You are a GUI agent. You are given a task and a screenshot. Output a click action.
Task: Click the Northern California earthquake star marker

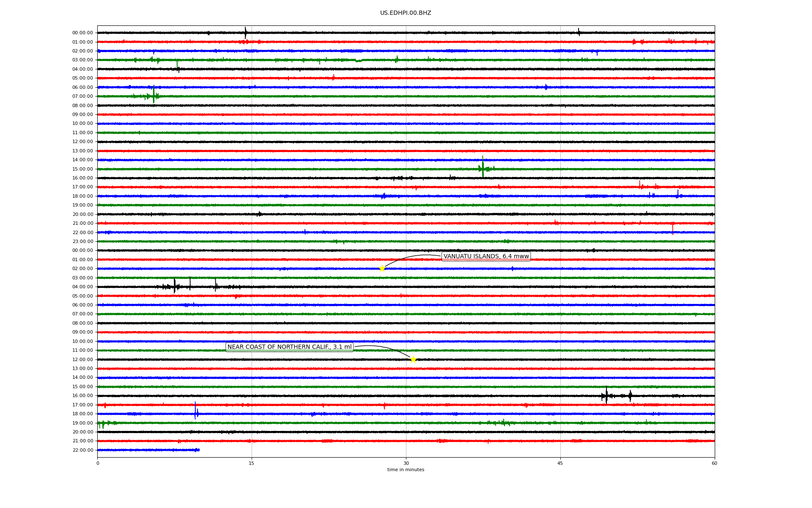click(x=413, y=359)
